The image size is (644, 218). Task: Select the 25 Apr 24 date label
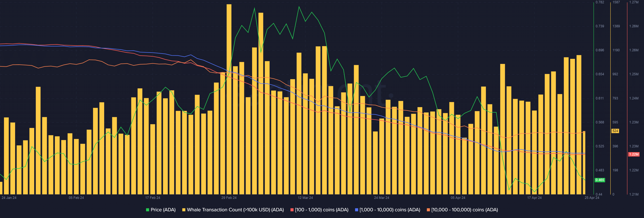592,198
